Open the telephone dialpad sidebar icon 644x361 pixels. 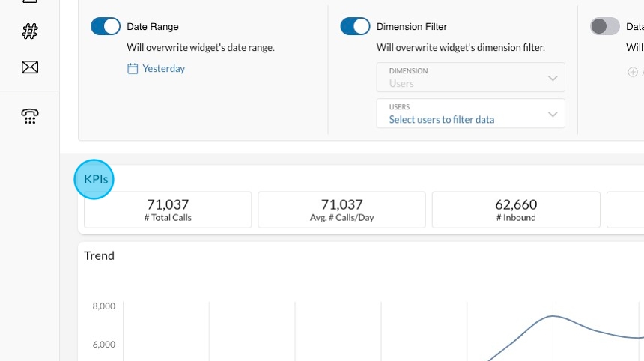pyautogui.click(x=30, y=116)
